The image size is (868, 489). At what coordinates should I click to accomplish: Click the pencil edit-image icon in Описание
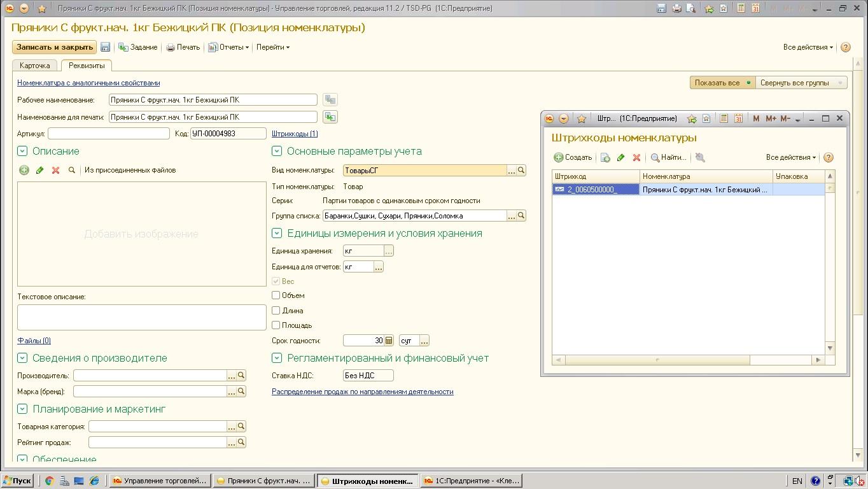click(x=39, y=170)
